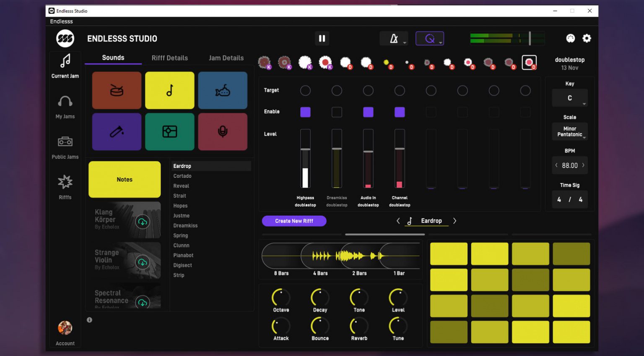
Task: Open the green sampler instrument pad
Action: pyautogui.click(x=169, y=131)
